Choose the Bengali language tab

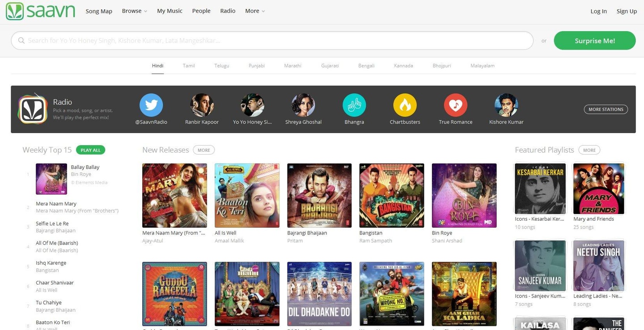tap(366, 66)
